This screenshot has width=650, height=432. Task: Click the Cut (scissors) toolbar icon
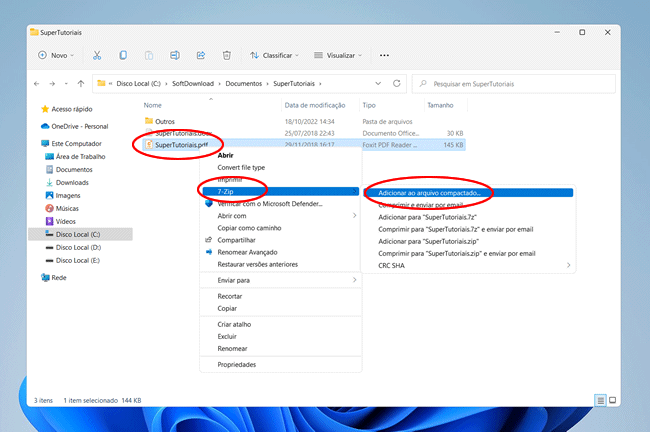96,55
